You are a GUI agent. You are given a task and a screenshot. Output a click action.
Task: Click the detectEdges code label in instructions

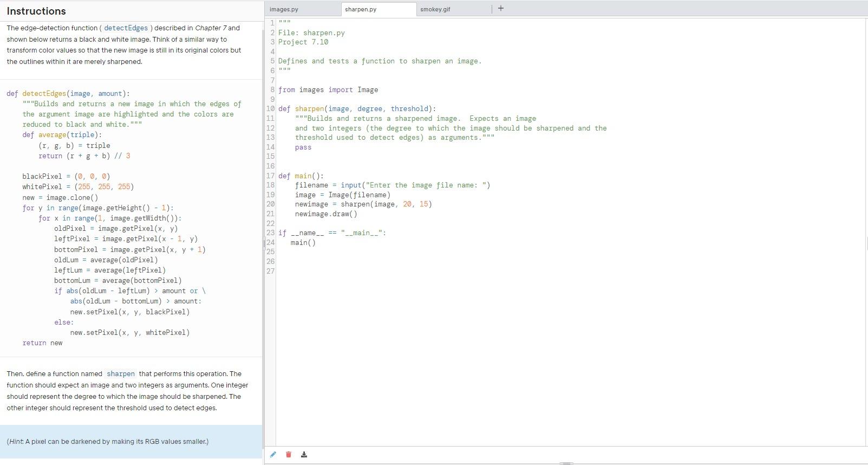coord(126,28)
